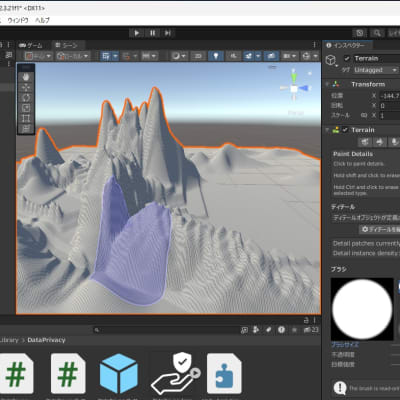Viewport: 400px width, 400px height.
Task: Select the data privacy hand-and-shield asset
Action: 175,374
